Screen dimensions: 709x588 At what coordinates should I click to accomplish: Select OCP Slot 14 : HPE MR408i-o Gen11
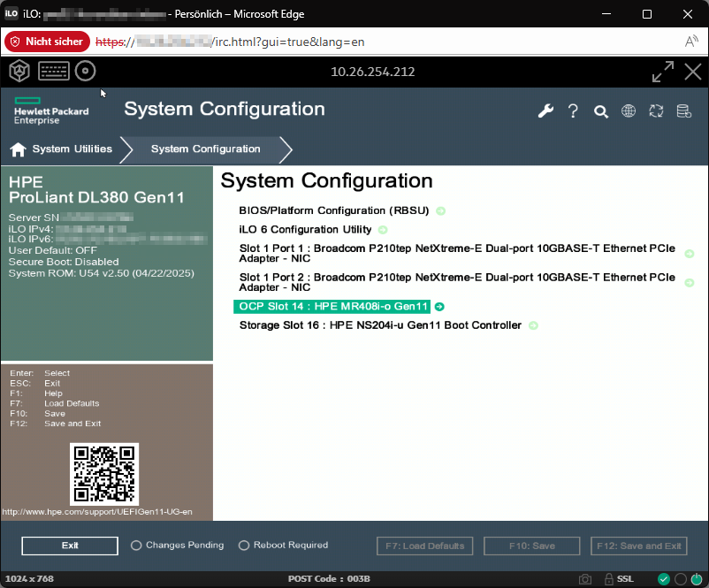(x=332, y=307)
